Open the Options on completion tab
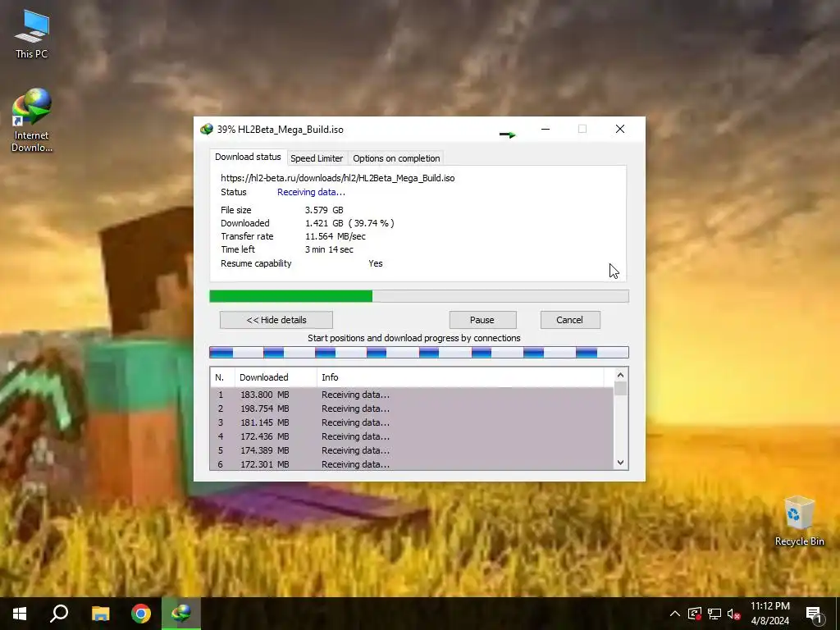This screenshot has height=630, width=840. pyautogui.click(x=396, y=158)
